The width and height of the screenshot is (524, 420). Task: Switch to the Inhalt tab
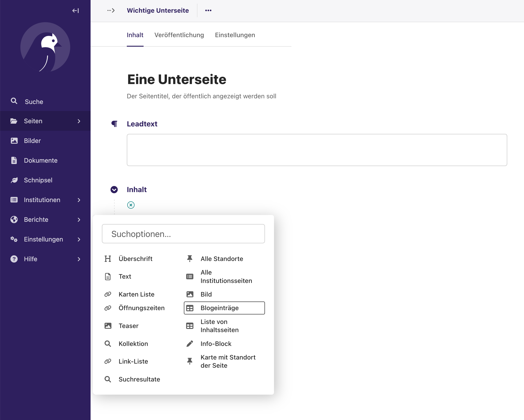pos(135,35)
